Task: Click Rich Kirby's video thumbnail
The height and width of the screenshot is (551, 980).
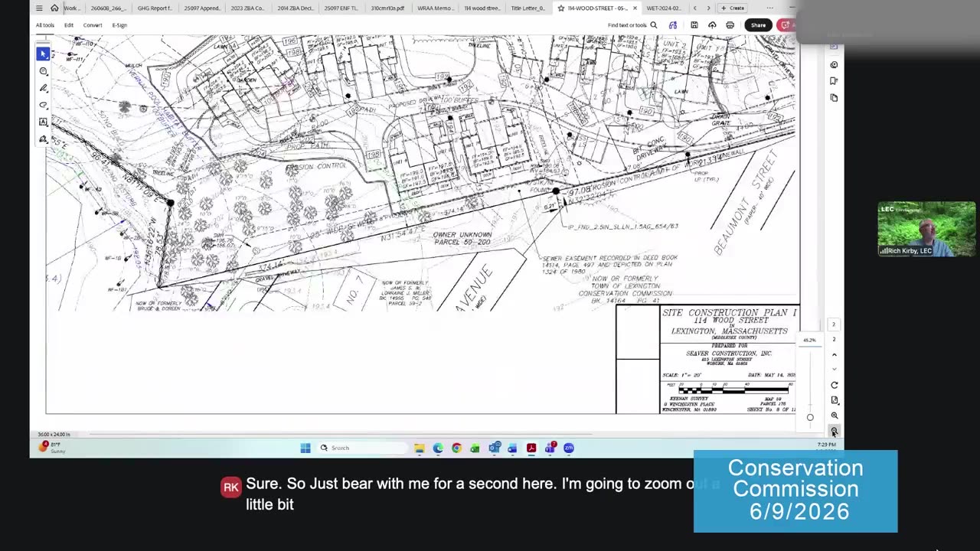Action: click(x=926, y=229)
